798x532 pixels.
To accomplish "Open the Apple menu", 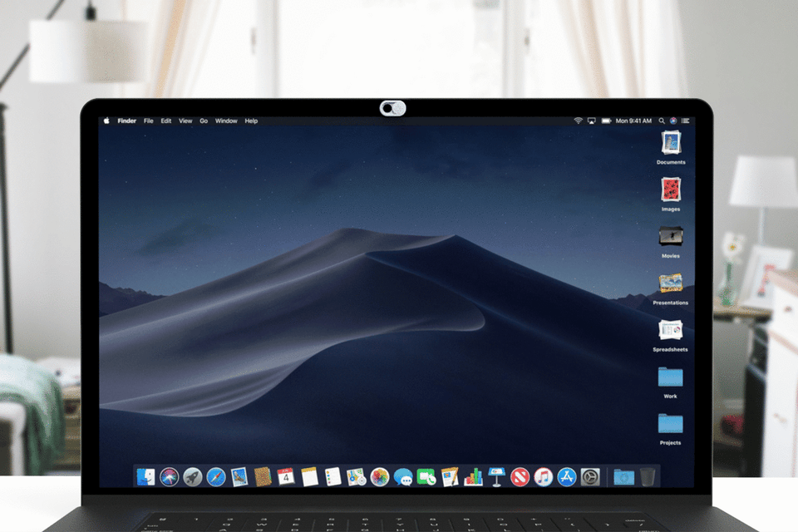I will 106,121.
